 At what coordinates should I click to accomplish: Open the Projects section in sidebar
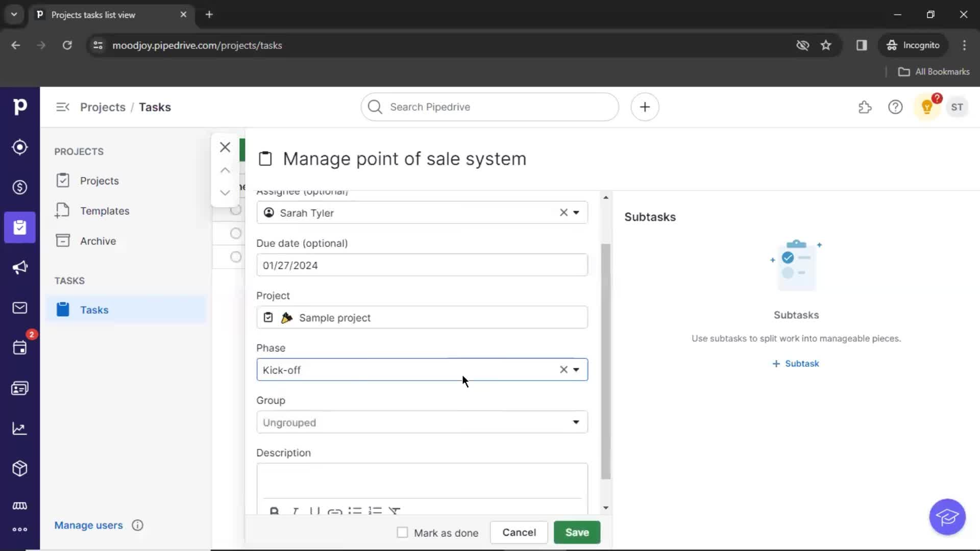(x=100, y=180)
